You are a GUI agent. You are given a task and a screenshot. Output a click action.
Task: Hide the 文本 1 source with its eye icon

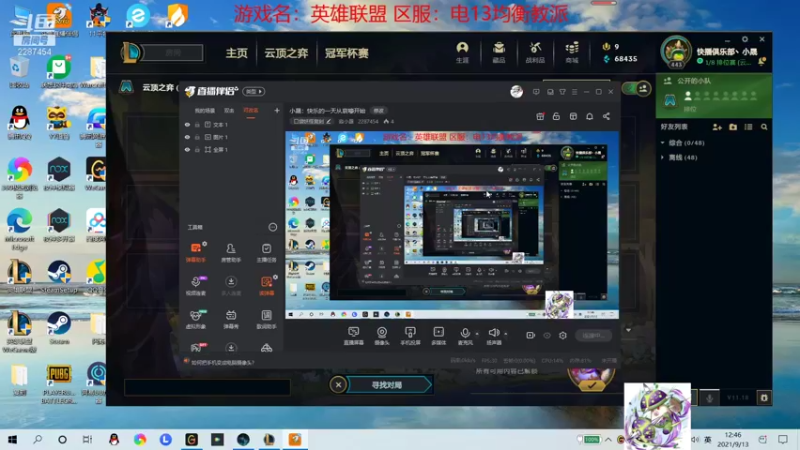click(187, 124)
